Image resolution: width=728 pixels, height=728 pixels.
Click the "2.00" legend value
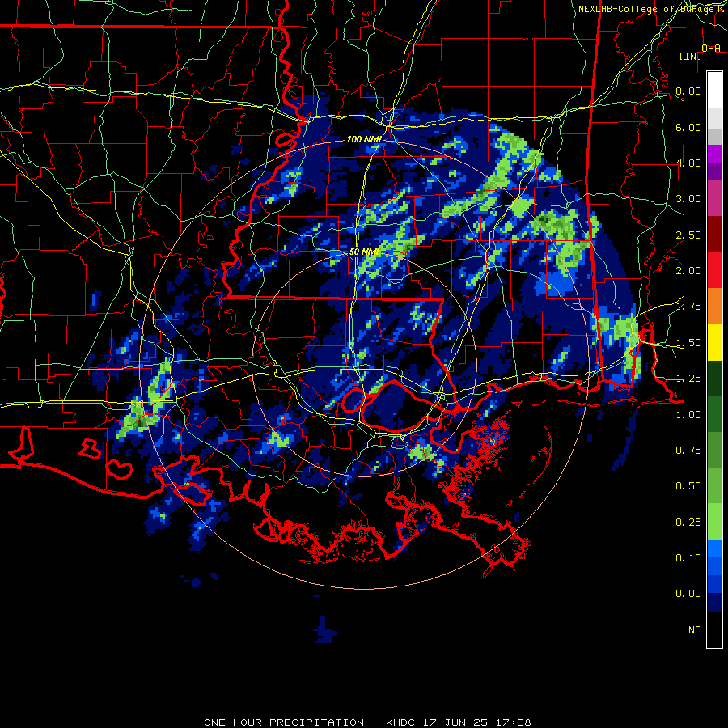click(x=688, y=271)
